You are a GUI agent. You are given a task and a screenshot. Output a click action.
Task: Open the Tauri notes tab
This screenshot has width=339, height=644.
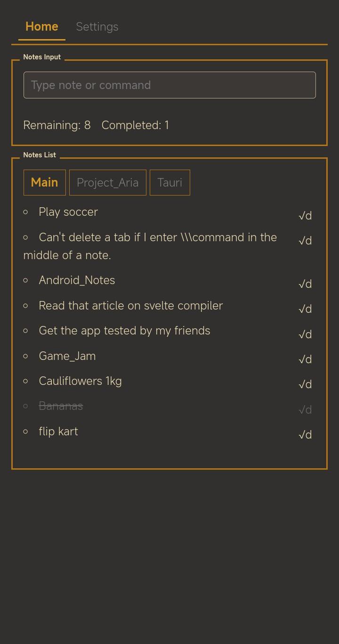click(169, 182)
